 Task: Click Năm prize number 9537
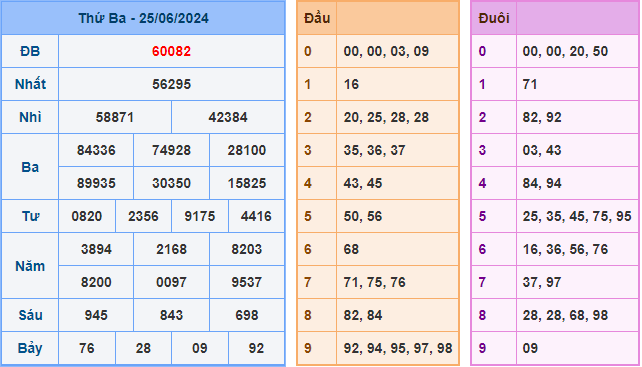click(x=247, y=282)
